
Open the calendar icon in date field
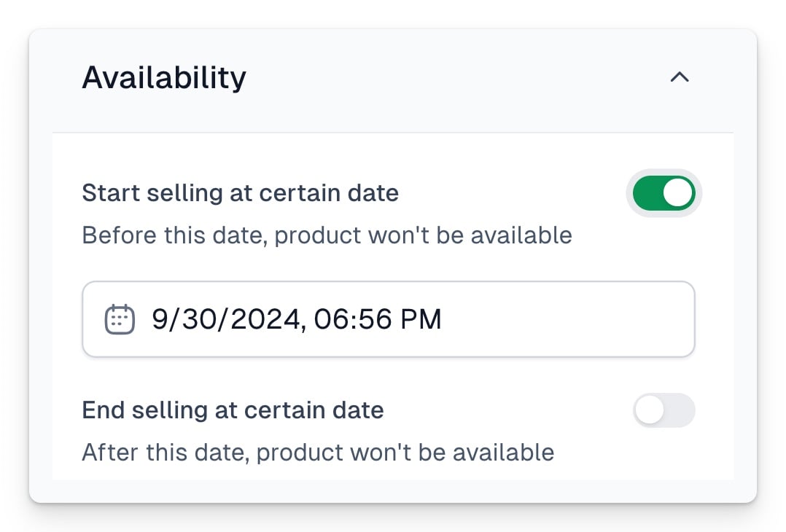pos(120,319)
